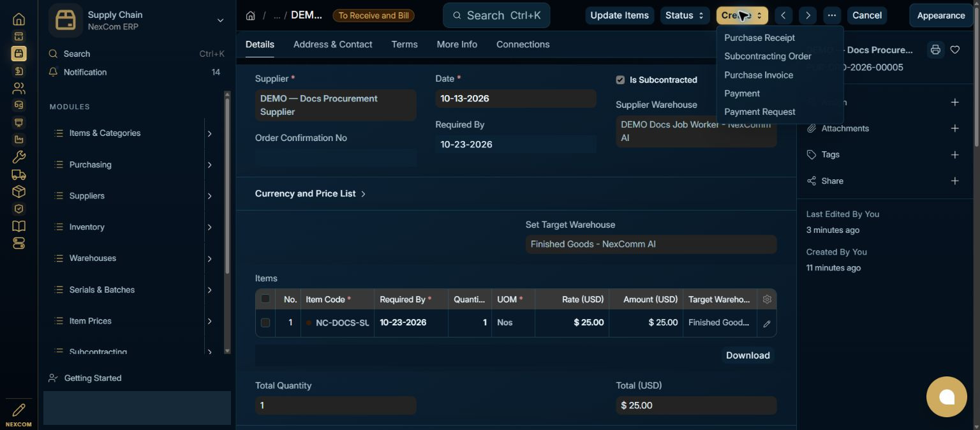Expand Serials & Batches module
980x430 pixels.
(x=209, y=290)
